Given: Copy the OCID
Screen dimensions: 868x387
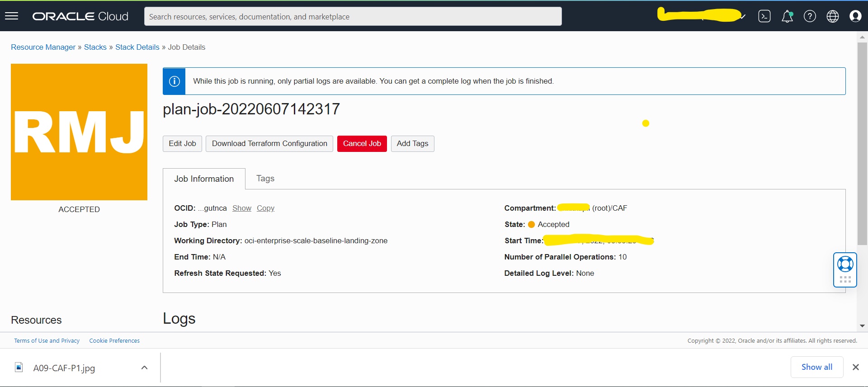Looking at the screenshot, I should point(265,208).
